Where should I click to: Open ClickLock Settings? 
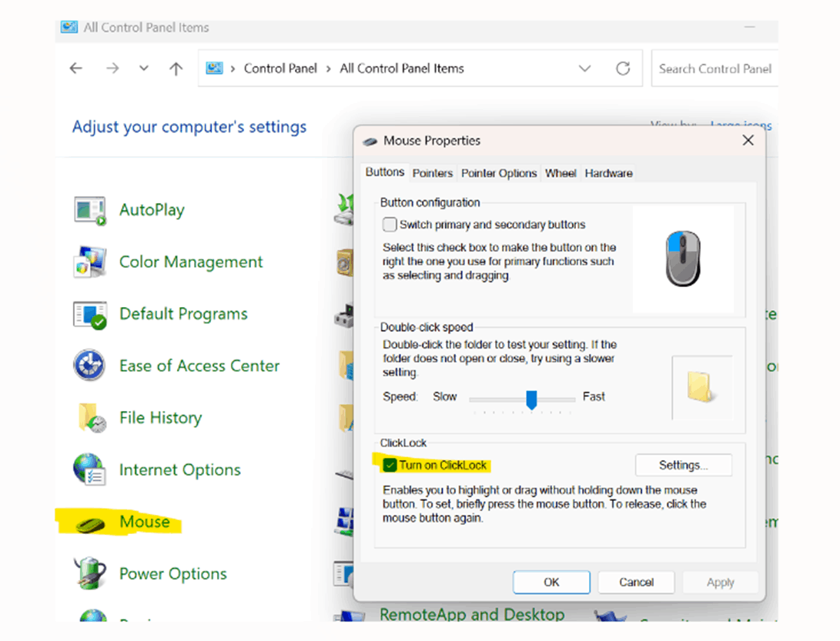point(683,465)
